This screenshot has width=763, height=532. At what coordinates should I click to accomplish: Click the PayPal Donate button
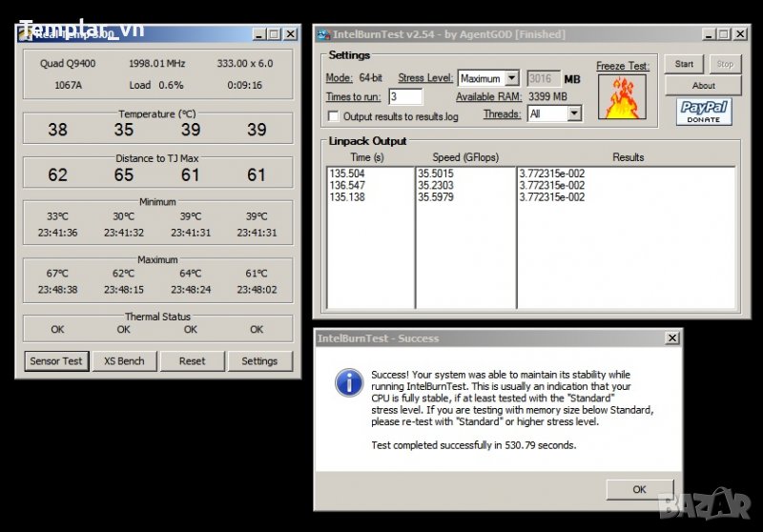705,112
